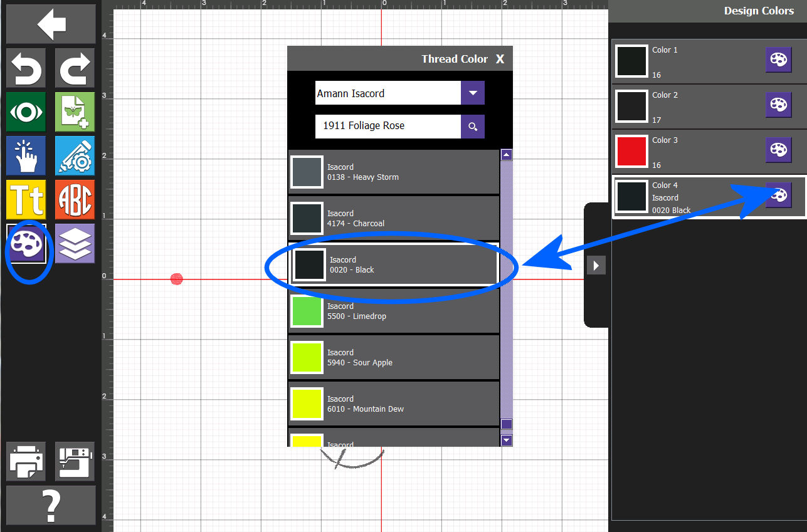Open the color palette tool in left toolbar
Image resolution: width=807 pixels, height=532 pixels.
pyautogui.click(x=26, y=243)
